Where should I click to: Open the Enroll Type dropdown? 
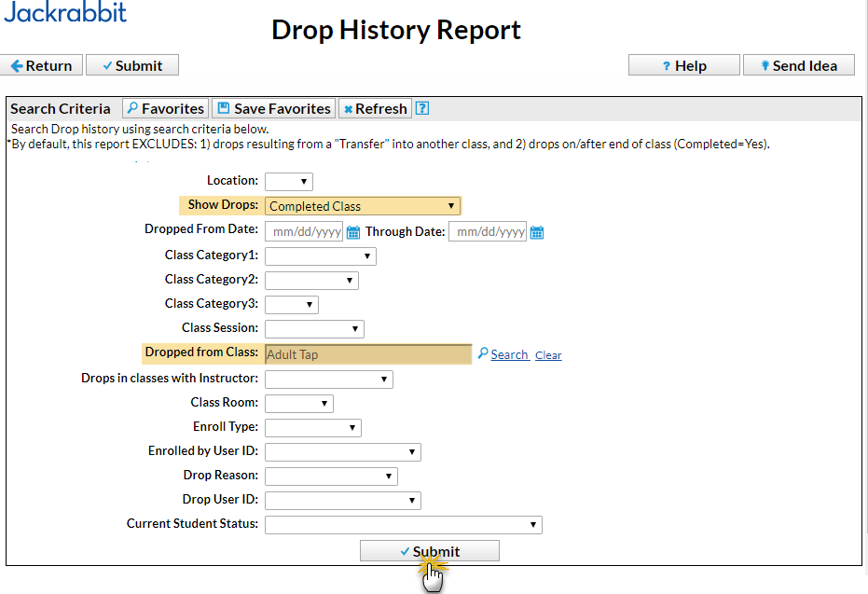[x=313, y=428]
